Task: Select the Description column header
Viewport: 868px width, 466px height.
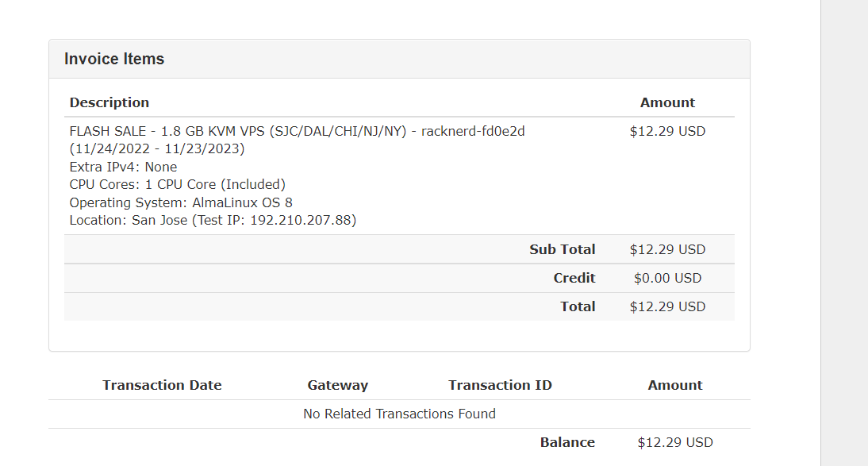Action: coord(109,102)
